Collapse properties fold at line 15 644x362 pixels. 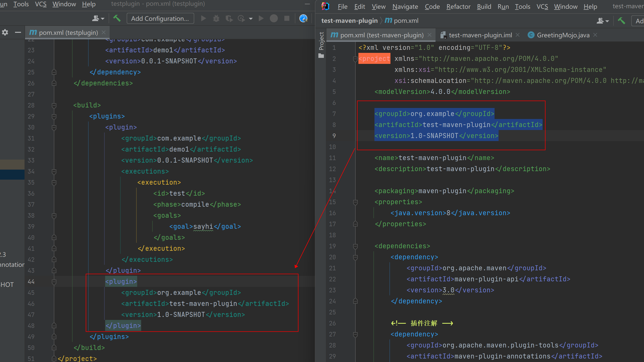click(x=355, y=202)
